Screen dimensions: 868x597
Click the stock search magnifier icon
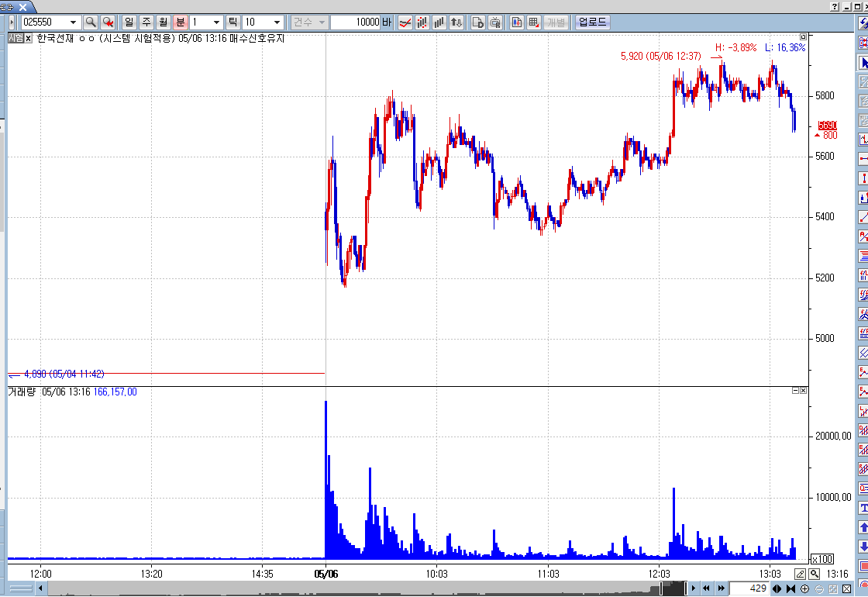click(x=91, y=22)
